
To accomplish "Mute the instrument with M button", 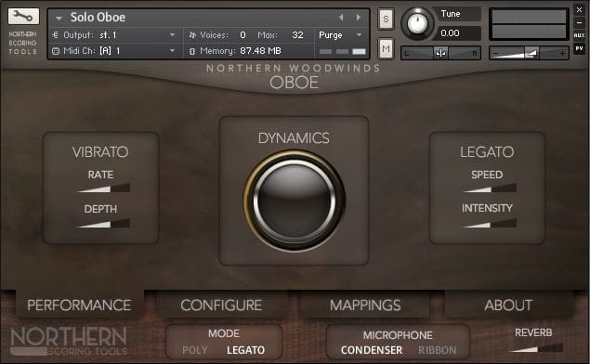I will [x=386, y=48].
